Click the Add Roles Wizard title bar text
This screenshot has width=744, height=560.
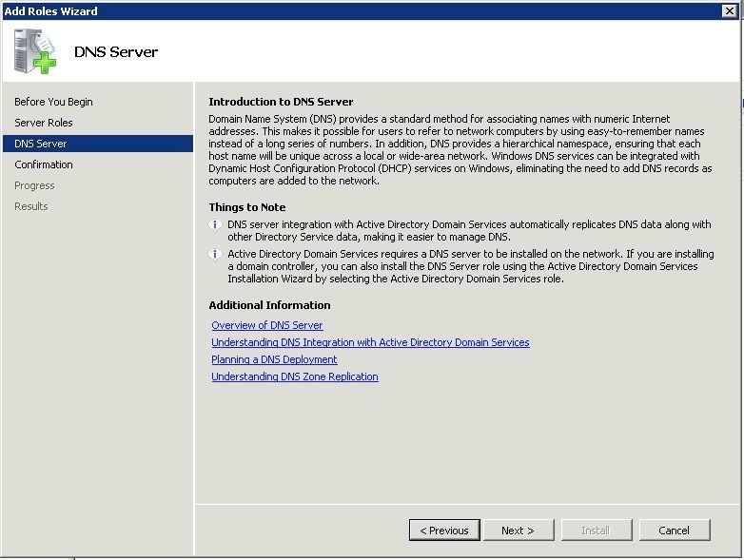[x=50, y=10]
